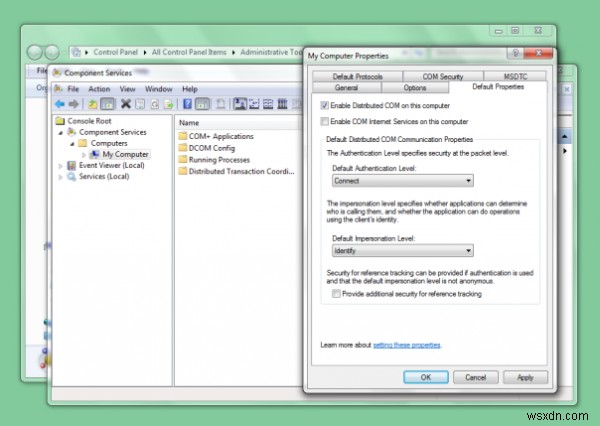Switch to the Default Protocols tab
Image resolution: width=600 pixels, height=426 pixels.
[x=357, y=76]
